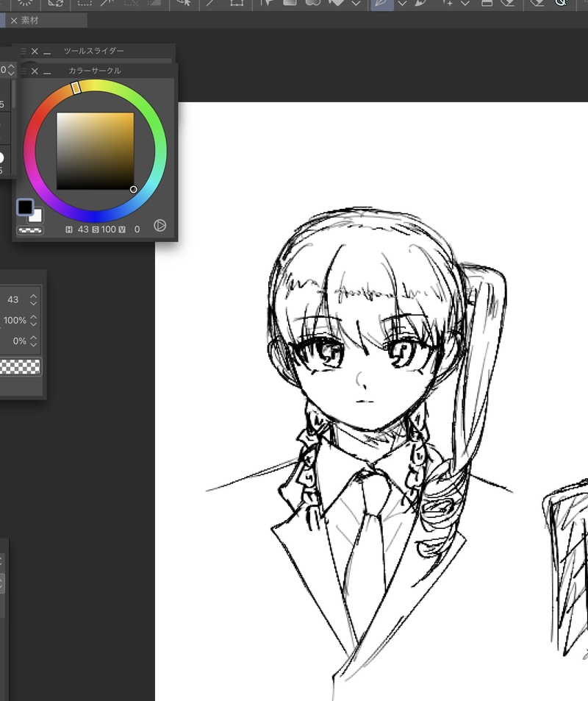Click the 43 input field in the left panel
588x701 pixels.
coord(13,299)
